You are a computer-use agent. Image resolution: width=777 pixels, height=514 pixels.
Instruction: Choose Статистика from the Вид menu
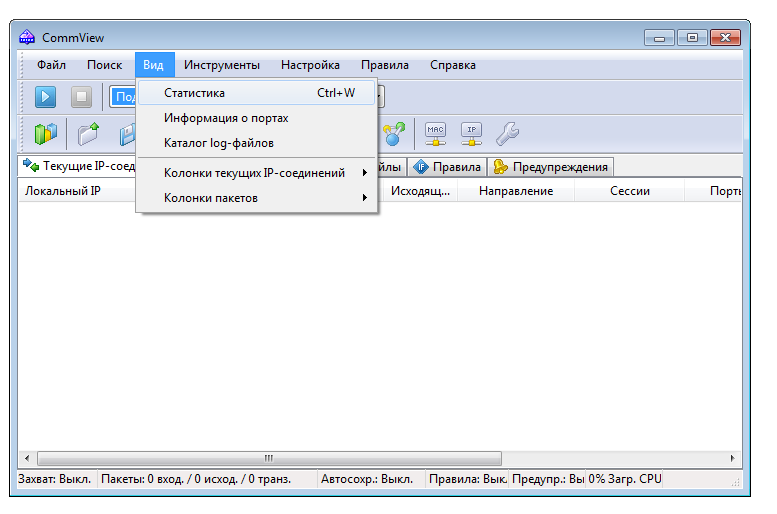pos(256,93)
